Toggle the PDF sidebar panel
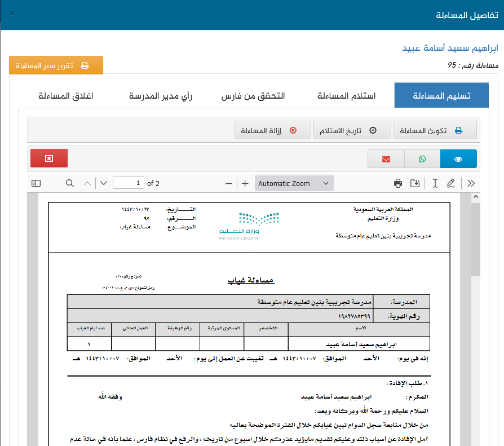This screenshot has height=446, width=504. click(x=36, y=183)
